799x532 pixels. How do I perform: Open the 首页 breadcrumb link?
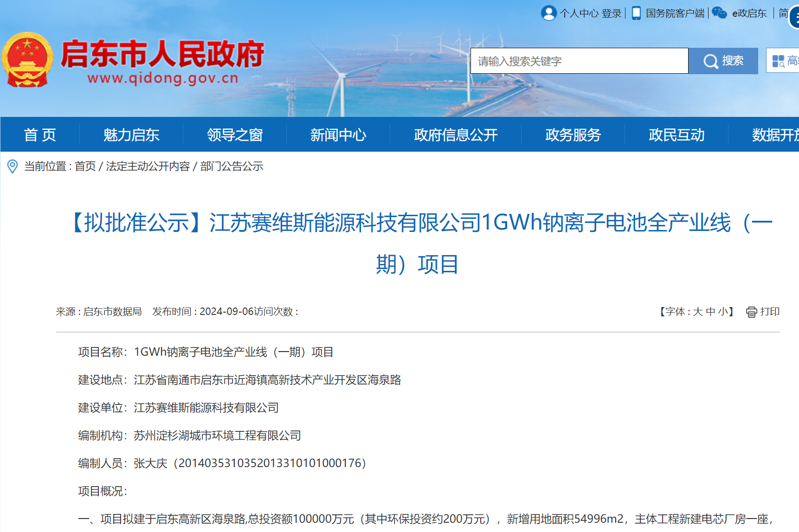86,167
